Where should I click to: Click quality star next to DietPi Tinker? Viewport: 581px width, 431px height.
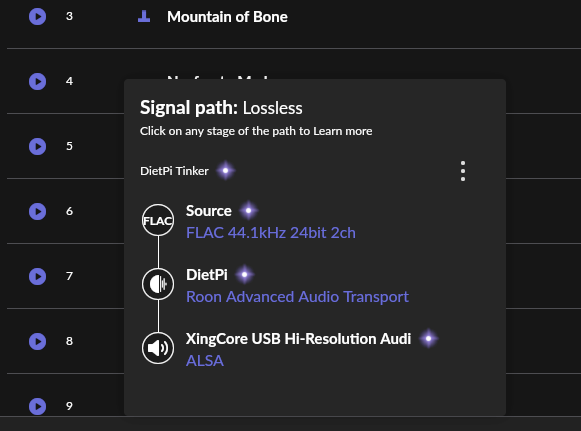pyautogui.click(x=225, y=170)
